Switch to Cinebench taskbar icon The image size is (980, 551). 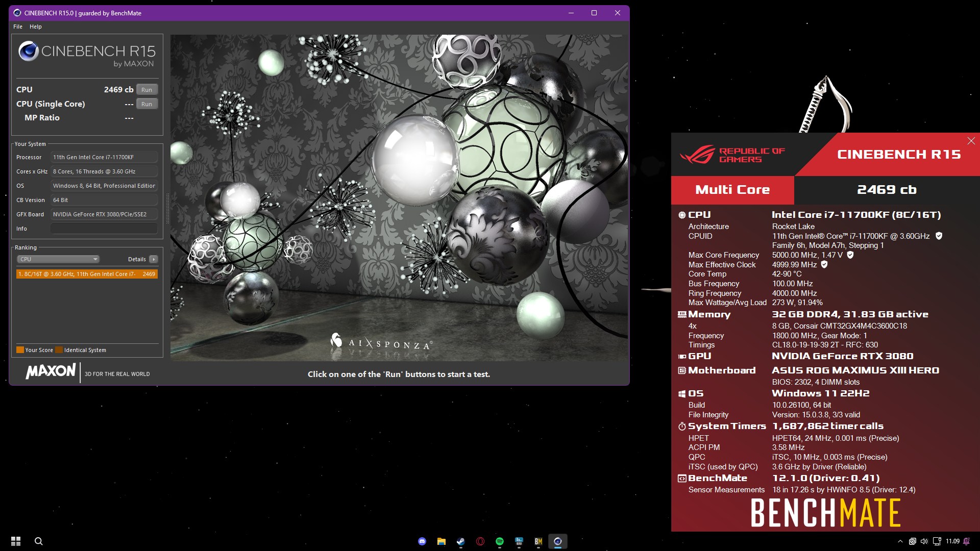pos(558,541)
